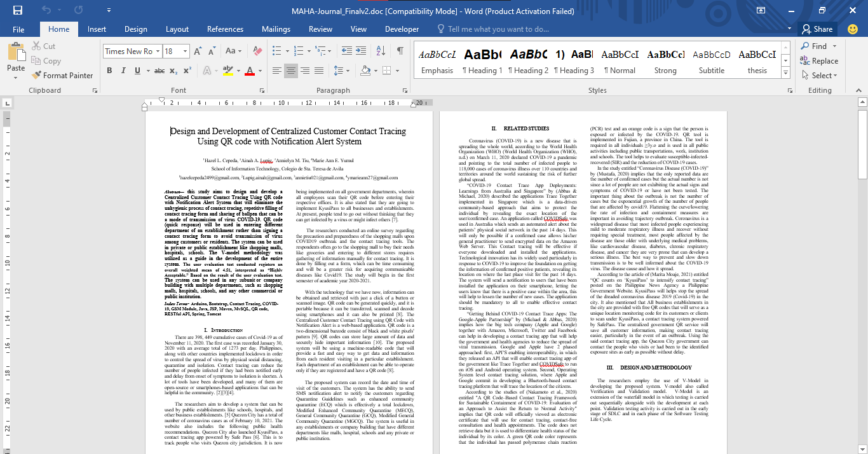This screenshot has height=454, width=868.
Task: Toggle paragraph marks display
Action: (x=400, y=52)
